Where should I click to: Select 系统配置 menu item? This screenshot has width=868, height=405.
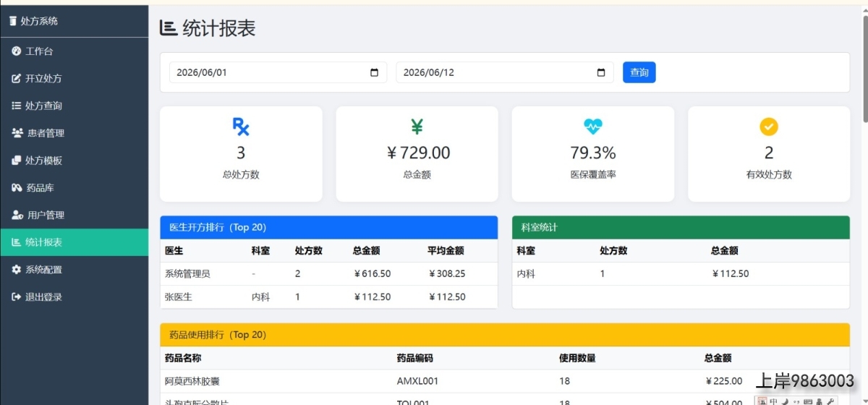pos(74,270)
